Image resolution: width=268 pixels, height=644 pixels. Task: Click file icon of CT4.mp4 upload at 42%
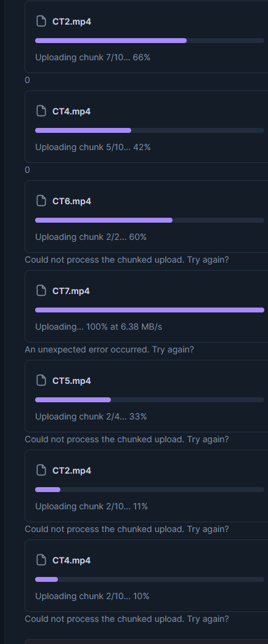point(41,111)
